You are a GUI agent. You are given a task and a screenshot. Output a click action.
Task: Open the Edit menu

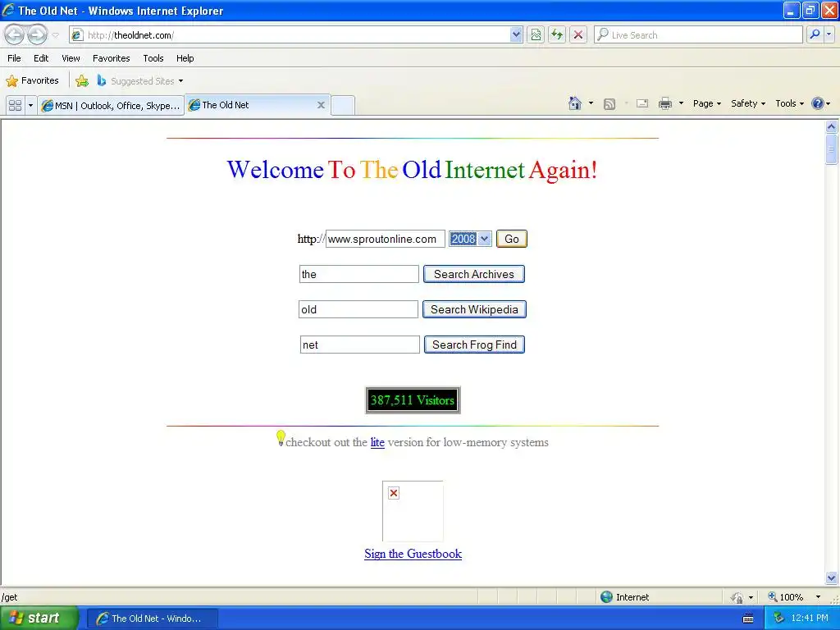click(41, 58)
